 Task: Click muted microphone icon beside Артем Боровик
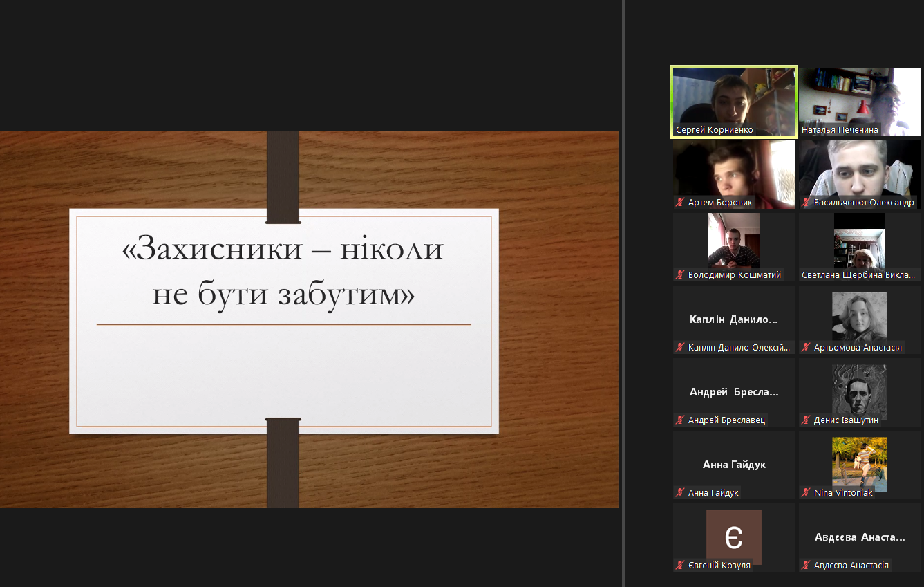point(681,203)
